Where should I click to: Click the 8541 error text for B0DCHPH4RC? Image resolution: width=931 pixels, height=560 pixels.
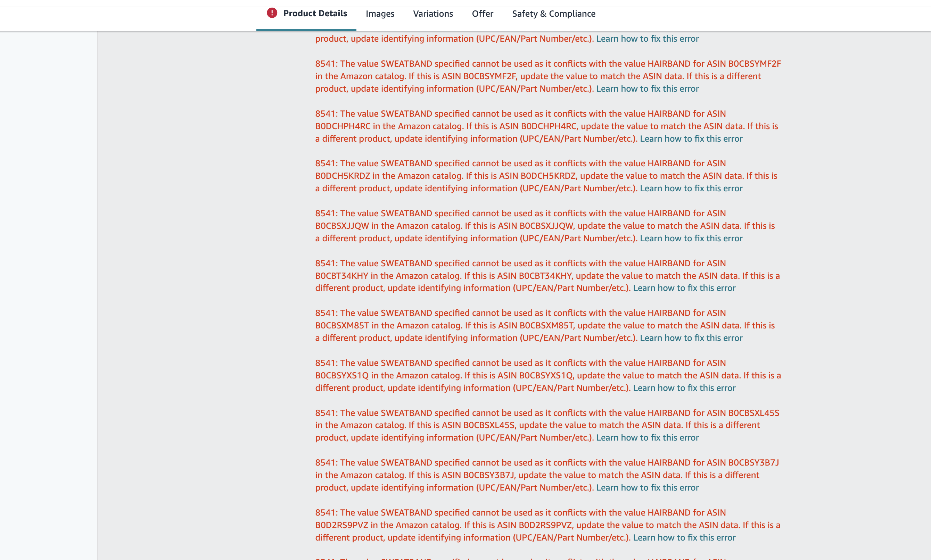546,126
